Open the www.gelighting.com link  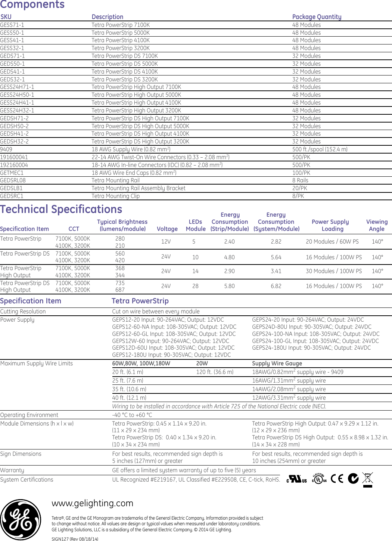(x=92, y=503)
